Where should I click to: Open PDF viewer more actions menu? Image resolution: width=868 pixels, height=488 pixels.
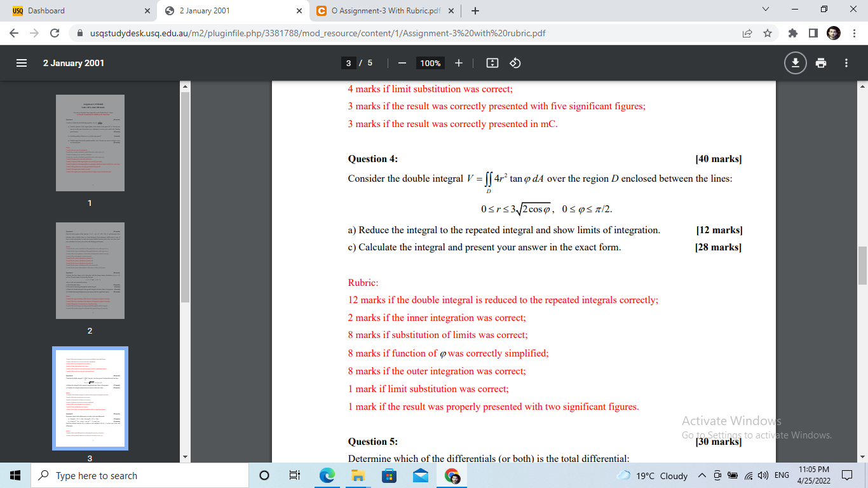[846, 63]
